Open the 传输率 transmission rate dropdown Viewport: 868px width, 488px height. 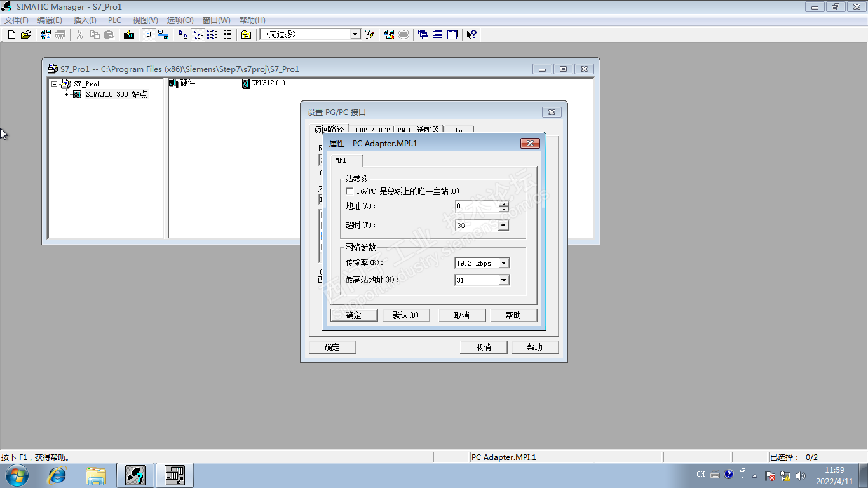point(503,263)
